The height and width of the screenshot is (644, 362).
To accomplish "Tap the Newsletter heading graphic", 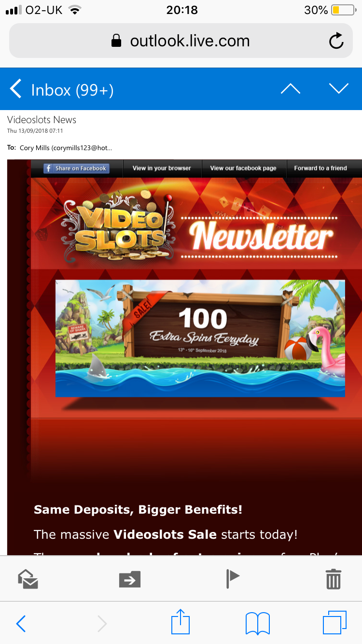I will (261, 237).
